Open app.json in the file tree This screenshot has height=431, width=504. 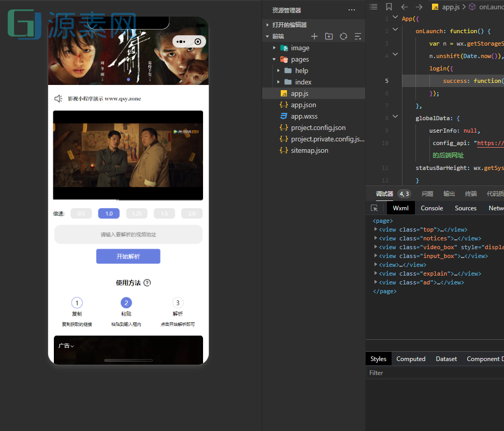[x=304, y=105]
